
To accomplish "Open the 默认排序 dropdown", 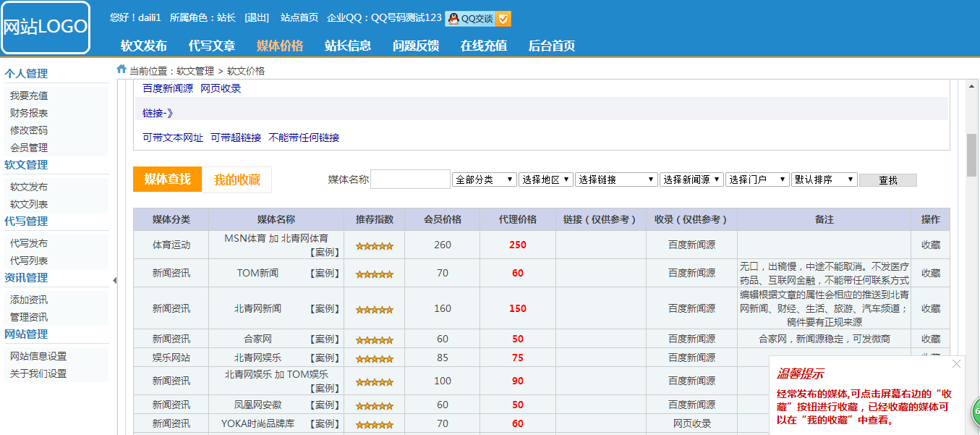I will click(x=825, y=180).
